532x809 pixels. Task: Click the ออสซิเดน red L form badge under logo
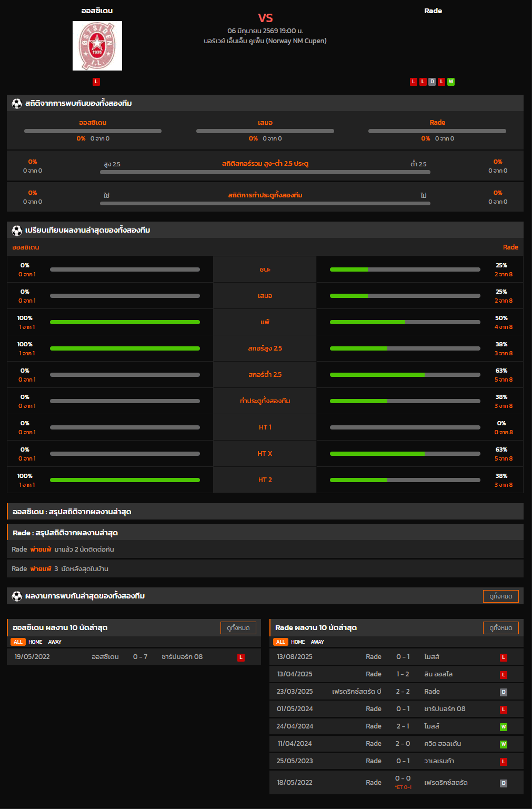[96, 82]
